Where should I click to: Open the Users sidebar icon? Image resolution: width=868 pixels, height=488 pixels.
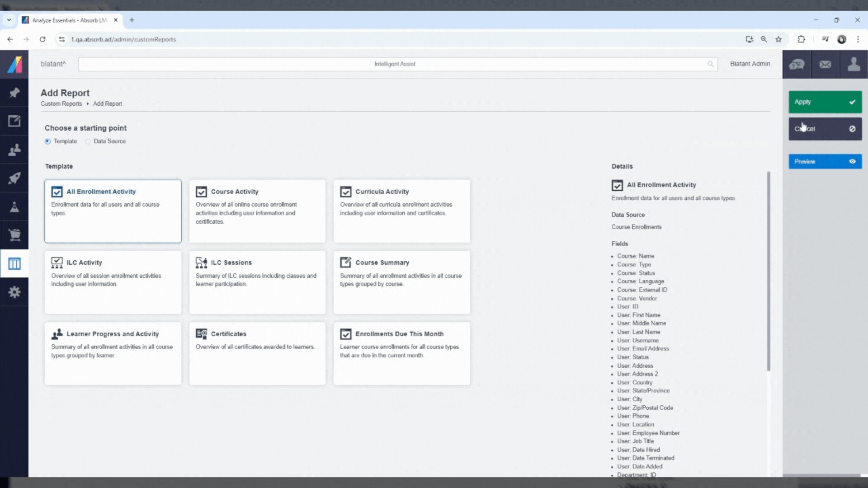14,150
